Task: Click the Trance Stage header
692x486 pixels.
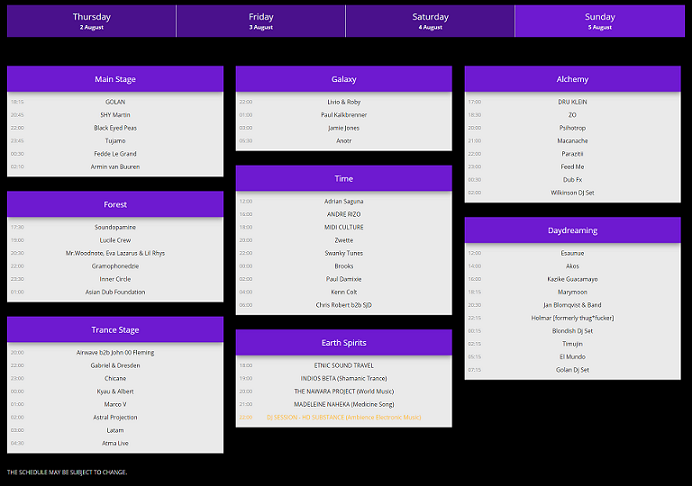Action: 115,330
